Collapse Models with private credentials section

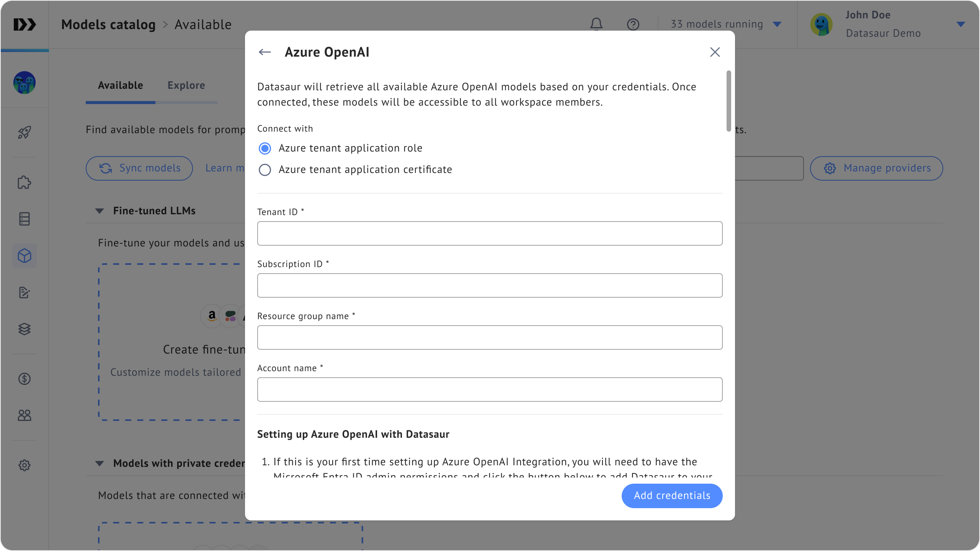[x=100, y=463]
